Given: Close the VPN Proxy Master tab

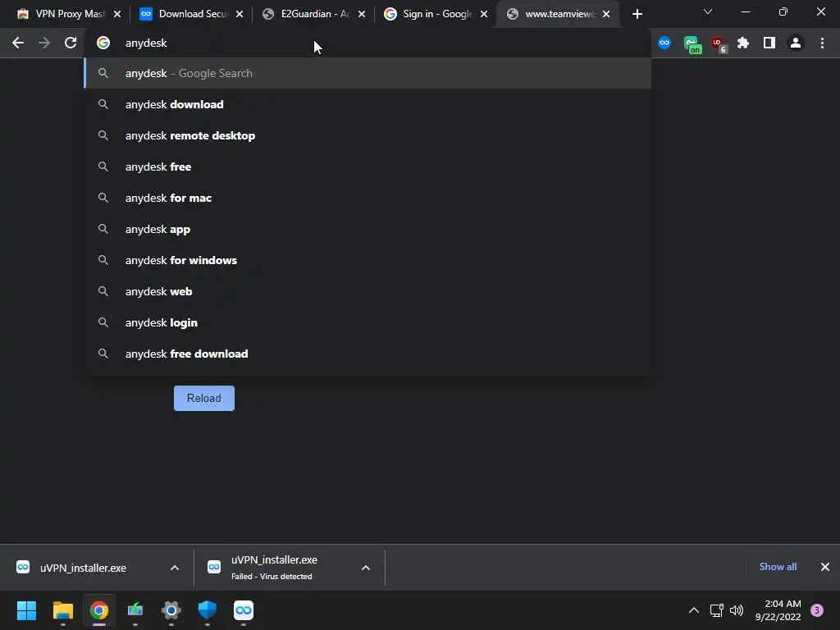Looking at the screenshot, I should pyautogui.click(x=117, y=14).
